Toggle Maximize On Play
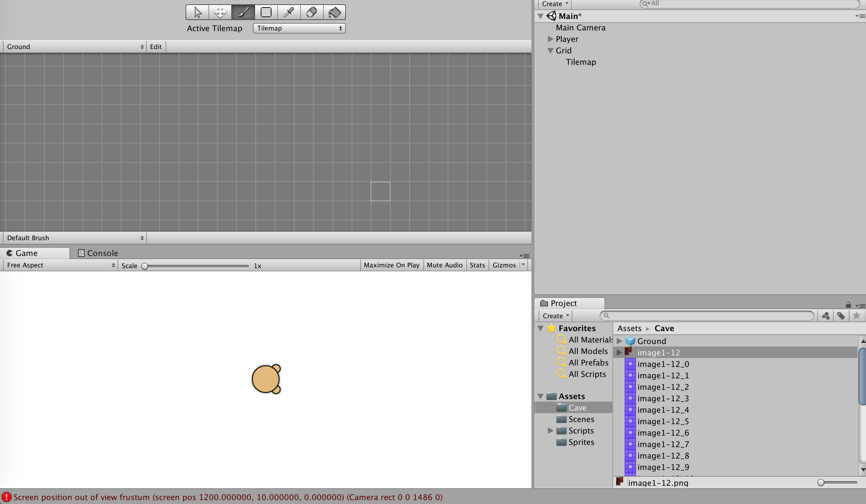Screen dimensions: 866x504 click(391, 265)
